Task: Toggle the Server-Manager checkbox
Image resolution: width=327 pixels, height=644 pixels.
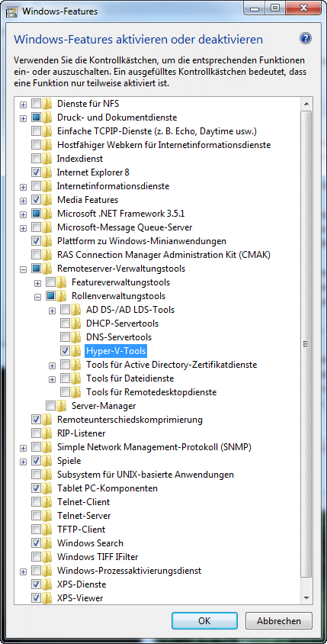Action: [50, 406]
